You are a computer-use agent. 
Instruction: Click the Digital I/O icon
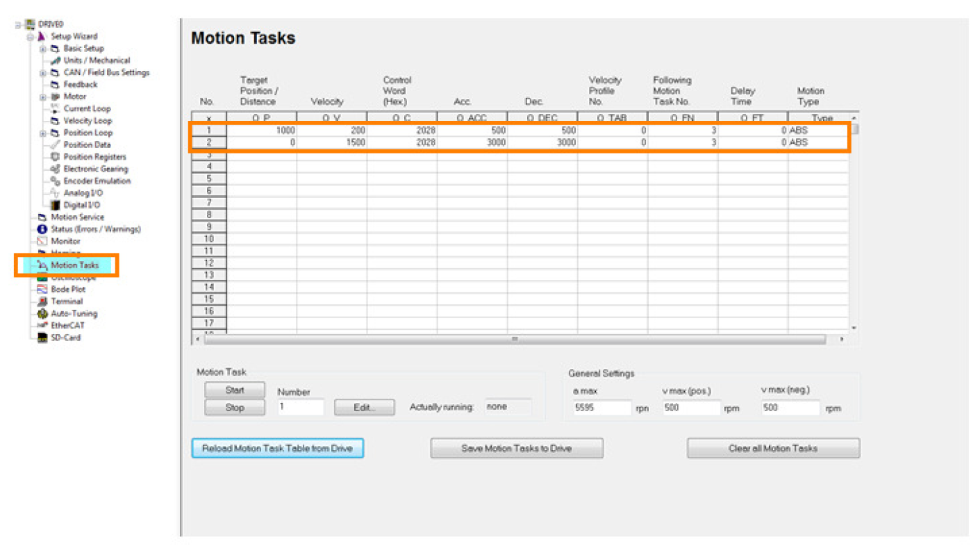click(55, 205)
